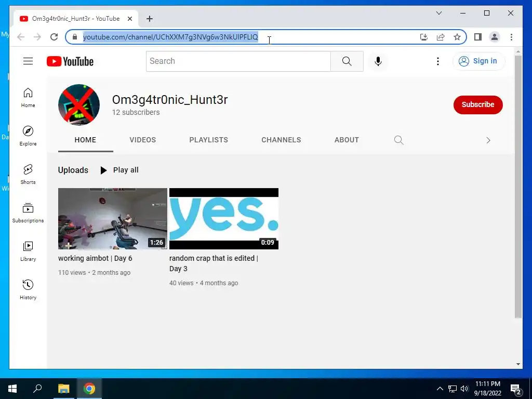Screen dimensions: 532x399
Task: Close the Om3g4tr0nic_Hunt3r YouTube tab
Action: click(x=129, y=19)
